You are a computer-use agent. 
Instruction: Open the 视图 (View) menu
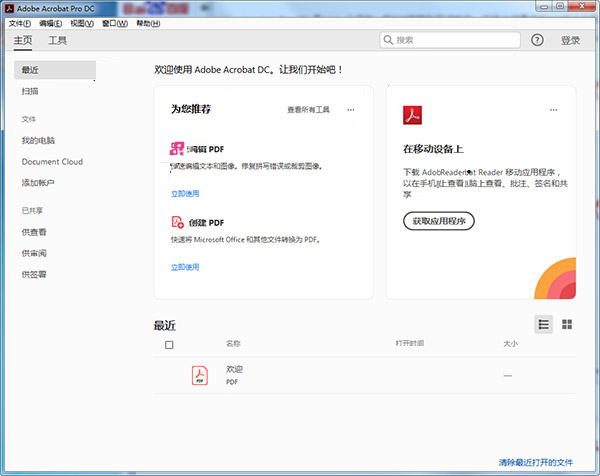(x=82, y=24)
